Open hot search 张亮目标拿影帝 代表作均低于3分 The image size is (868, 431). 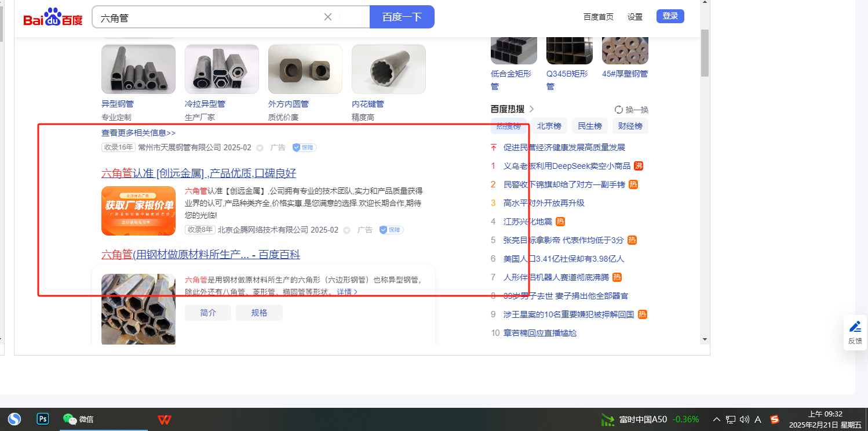pos(563,240)
